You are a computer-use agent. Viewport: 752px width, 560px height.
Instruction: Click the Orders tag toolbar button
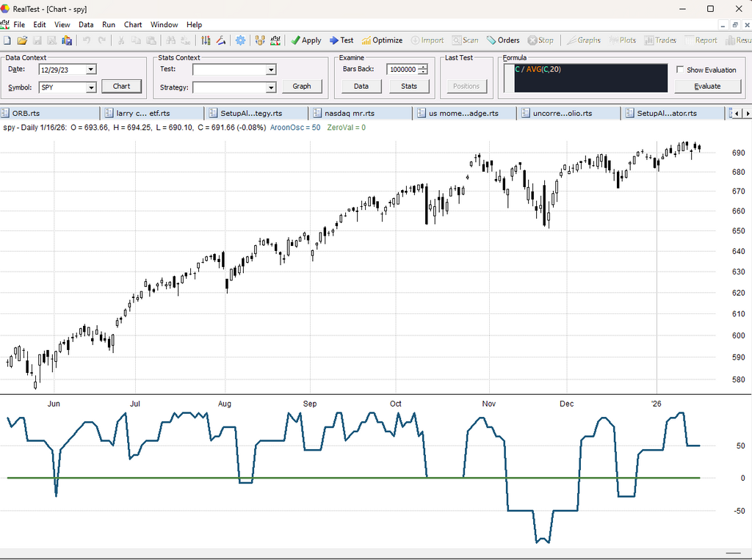tap(503, 41)
